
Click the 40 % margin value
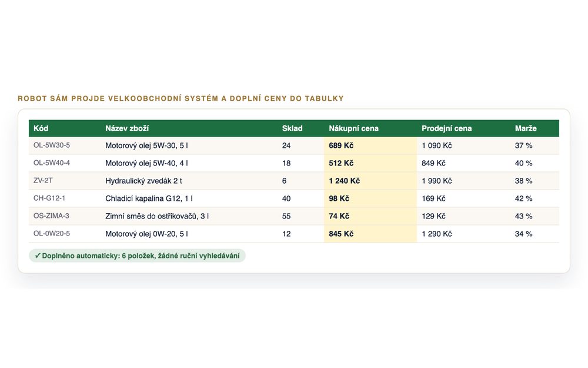coord(523,163)
